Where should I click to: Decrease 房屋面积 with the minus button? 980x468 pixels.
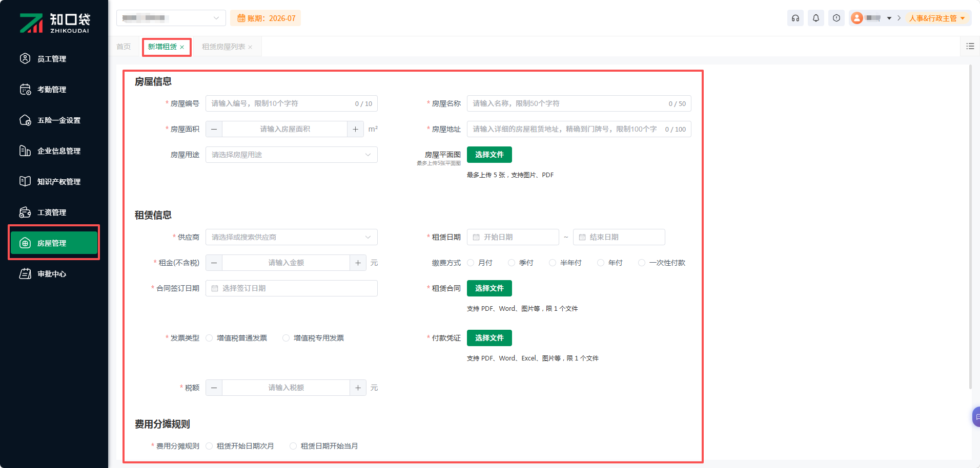214,129
